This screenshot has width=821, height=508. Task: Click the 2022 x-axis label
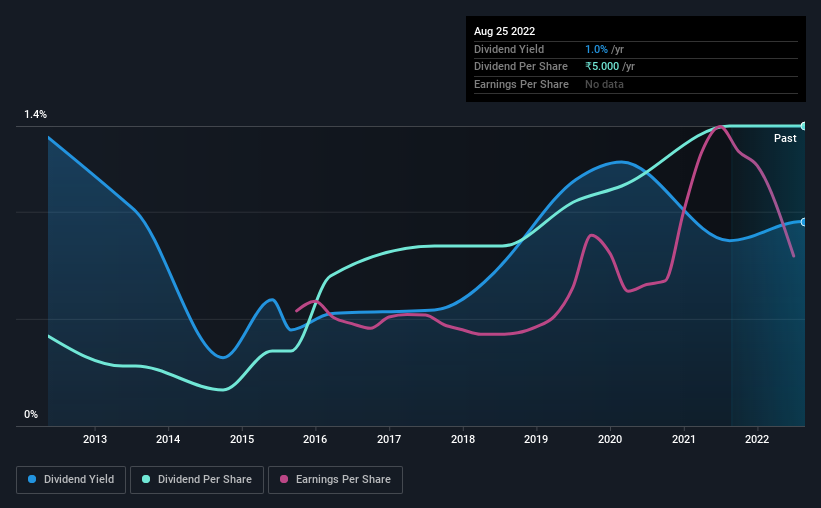coord(757,439)
